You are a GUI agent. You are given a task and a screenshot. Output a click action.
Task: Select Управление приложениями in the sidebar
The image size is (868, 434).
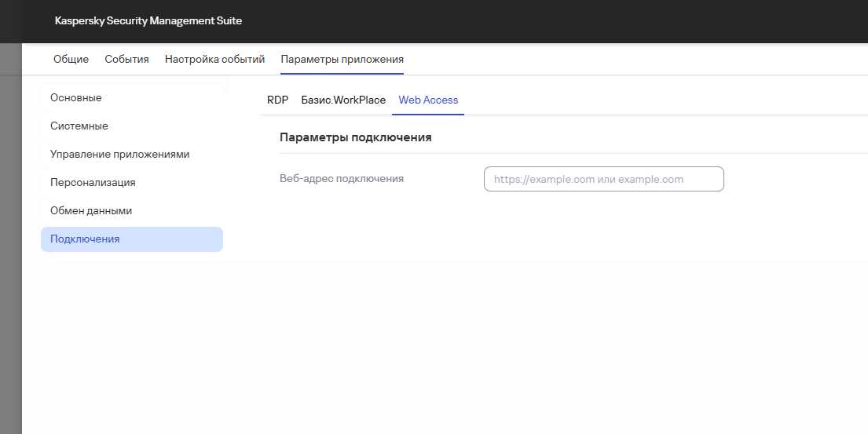[119, 155]
